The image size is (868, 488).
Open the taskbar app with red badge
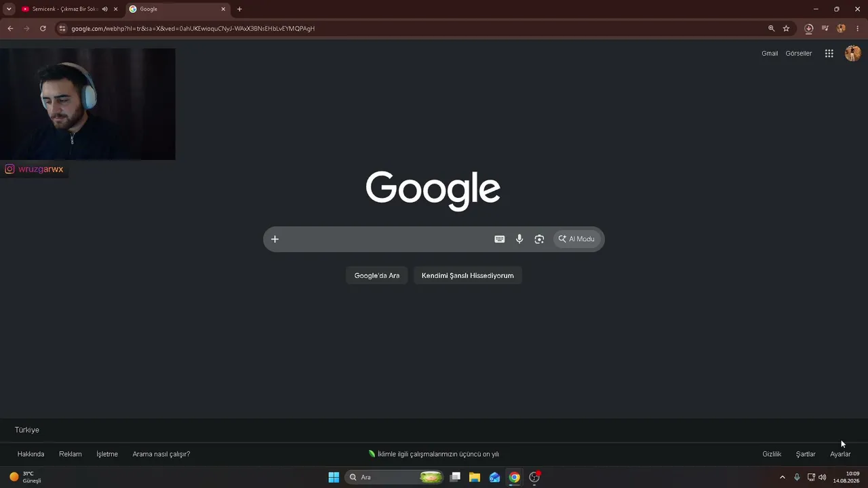click(534, 477)
